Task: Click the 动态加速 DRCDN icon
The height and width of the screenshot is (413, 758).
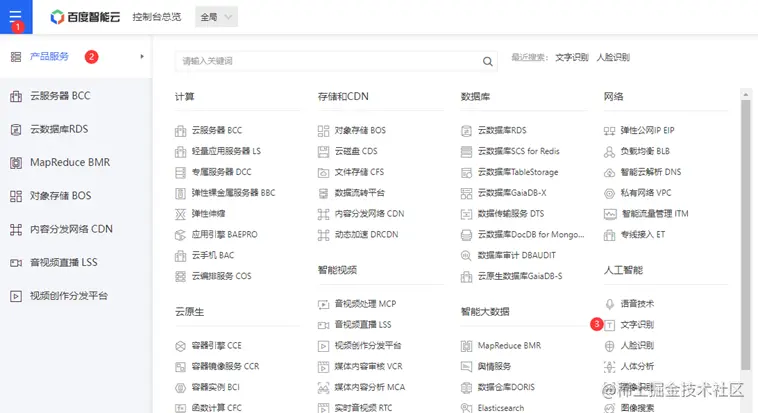Action: (323, 235)
